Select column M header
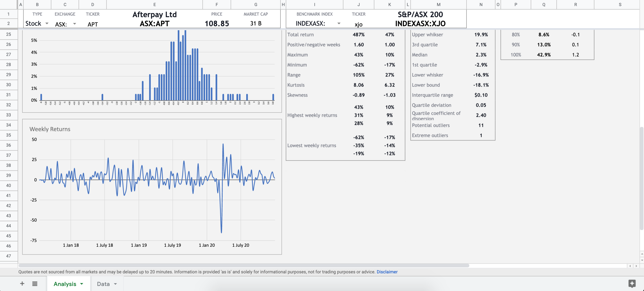This screenshot has width=644, height=291. point(439,5)
